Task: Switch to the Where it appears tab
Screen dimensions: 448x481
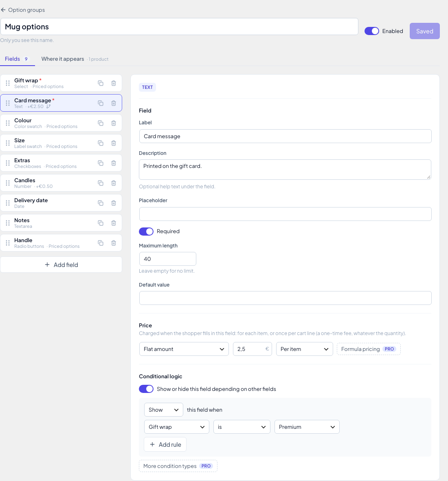Action: click(x=75, y=59)
